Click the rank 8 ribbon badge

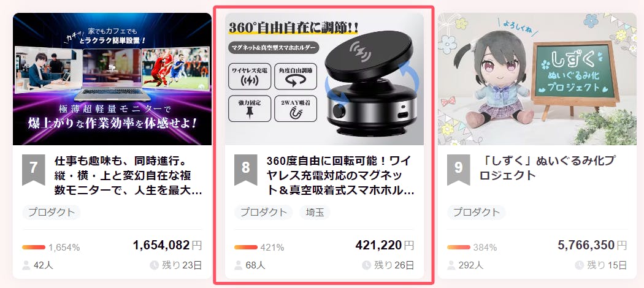point(245,169)
